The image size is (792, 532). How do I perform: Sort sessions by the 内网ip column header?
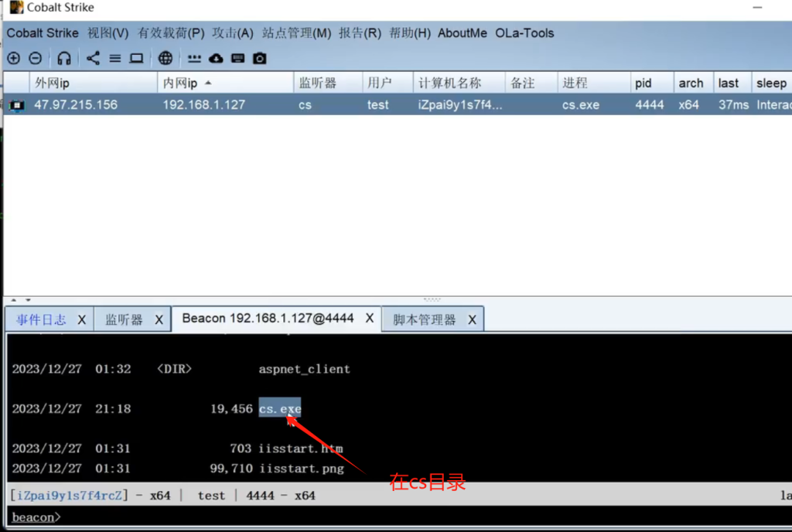tap(226, 83)
